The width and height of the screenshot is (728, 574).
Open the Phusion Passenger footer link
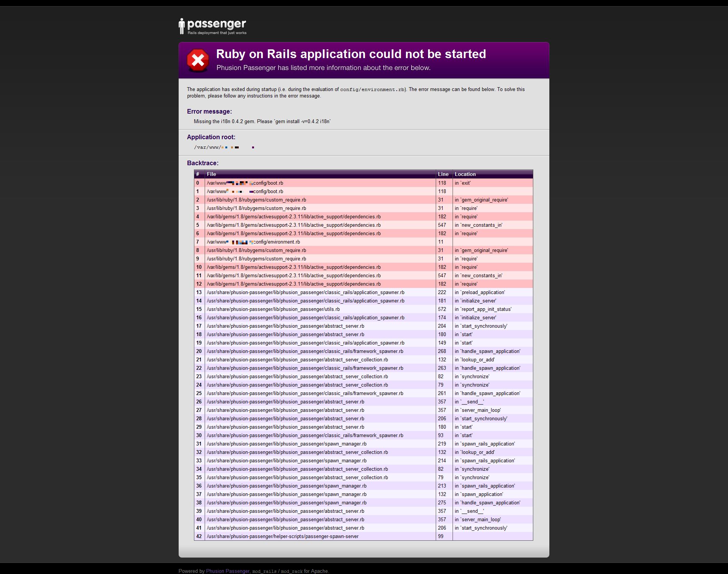coord(228,571)
